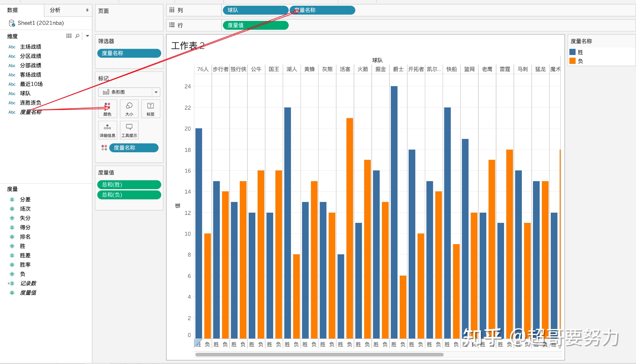Viewport: 636px width, 364px height.
Task: Open the Tooltip marks card
Action: [129, 130]
